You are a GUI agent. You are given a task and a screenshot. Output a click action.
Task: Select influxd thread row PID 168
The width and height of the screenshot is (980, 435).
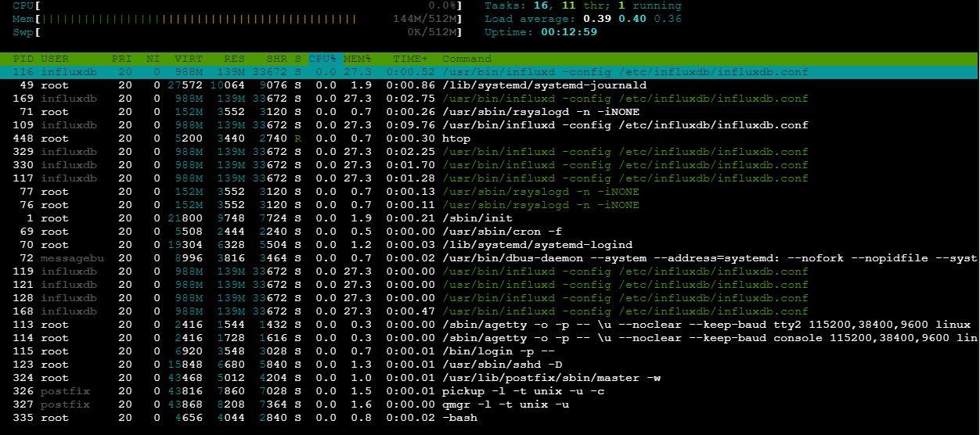point(489,311)
